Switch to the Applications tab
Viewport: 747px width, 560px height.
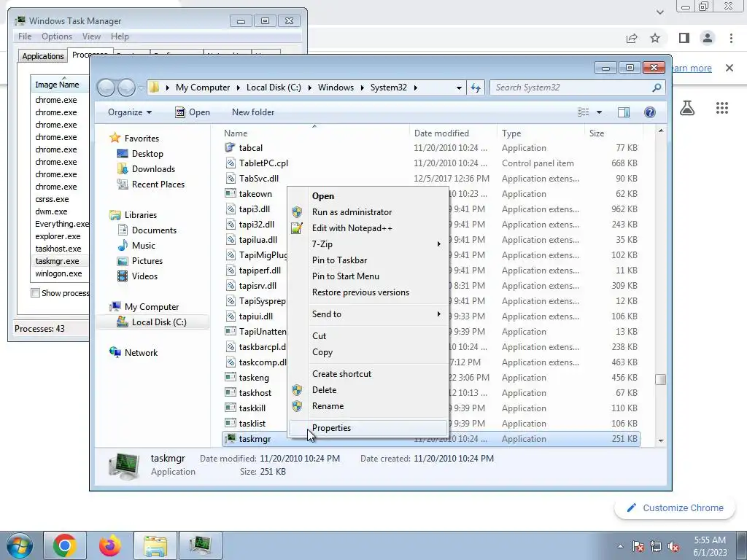tap(43, 55)
